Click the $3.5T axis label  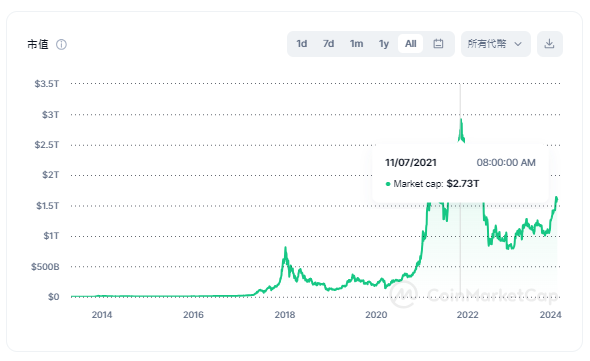tap(47, 84)
